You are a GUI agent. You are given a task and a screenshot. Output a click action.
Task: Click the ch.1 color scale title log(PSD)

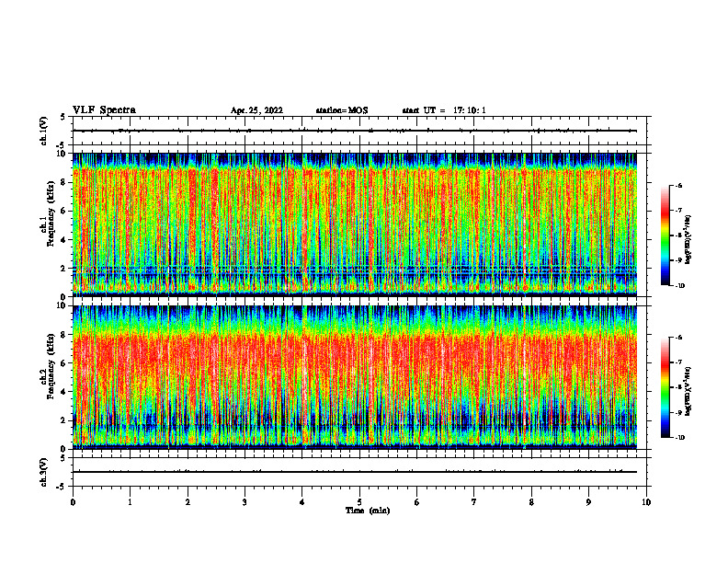688,240
